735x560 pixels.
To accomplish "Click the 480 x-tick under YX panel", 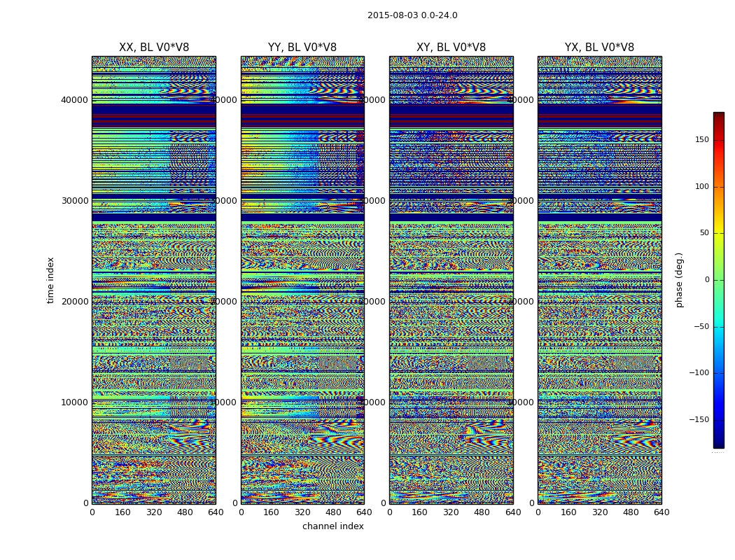I will [x=631, y=512].
